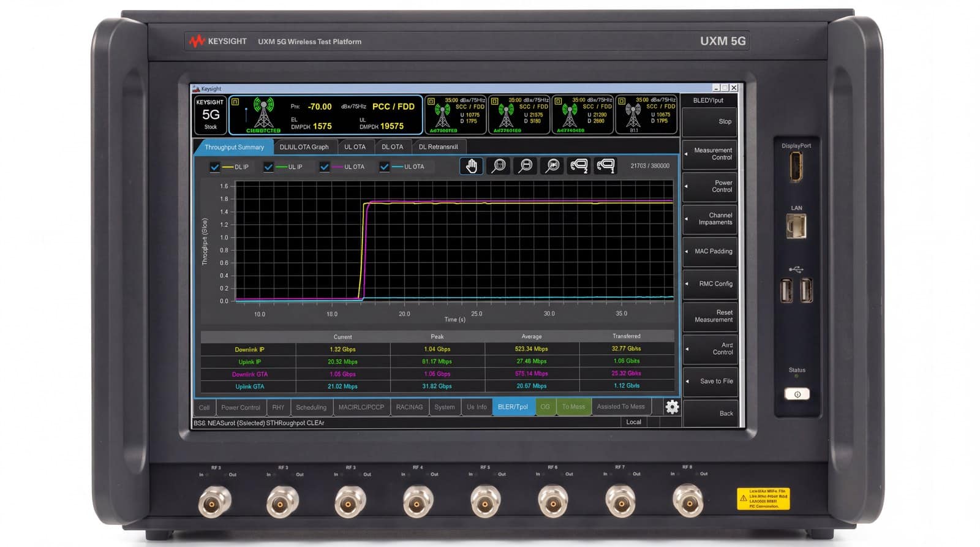Toggle the cyan UL OTA trace checkbox
This screenshot has width=980, height=547.
tap(384, 167)
